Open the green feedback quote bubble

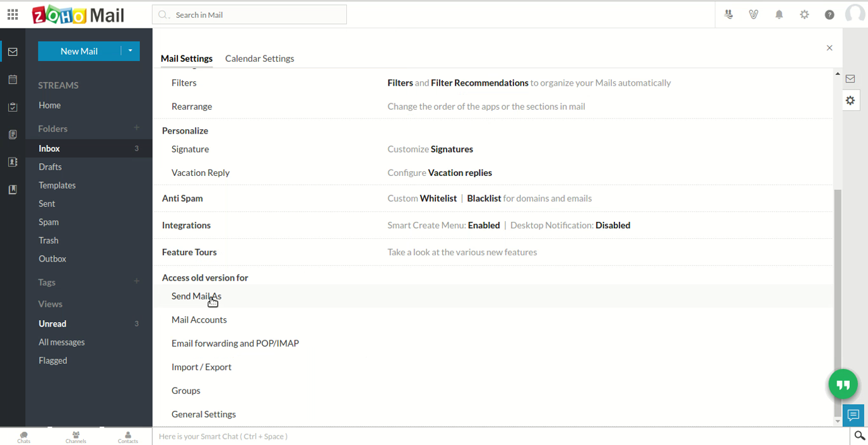(843, 384)
